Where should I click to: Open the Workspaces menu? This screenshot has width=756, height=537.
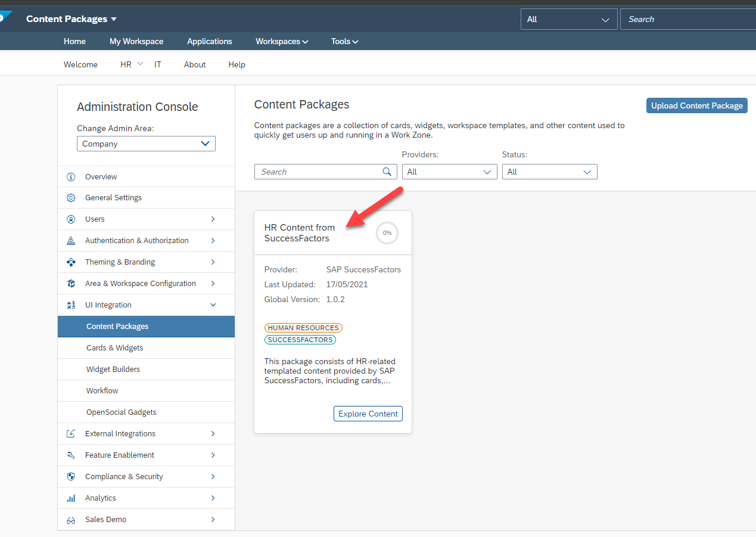click(x=282, y=41)
